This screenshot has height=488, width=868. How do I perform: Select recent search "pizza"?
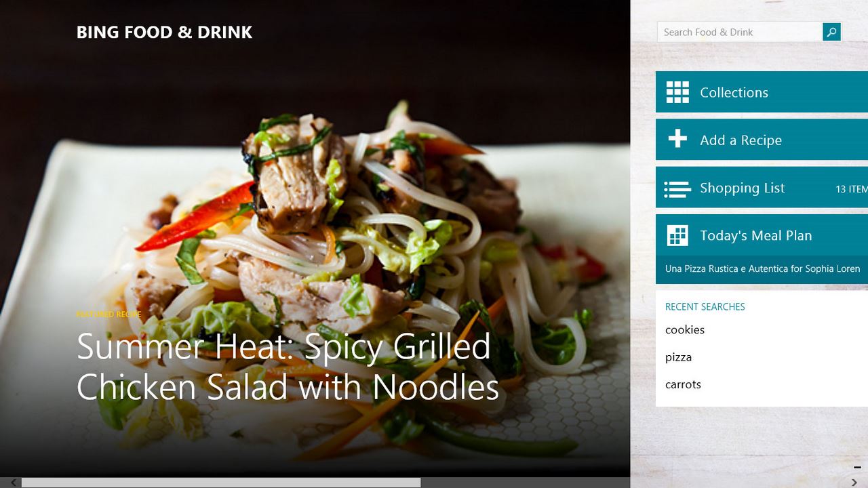point(678,358)
